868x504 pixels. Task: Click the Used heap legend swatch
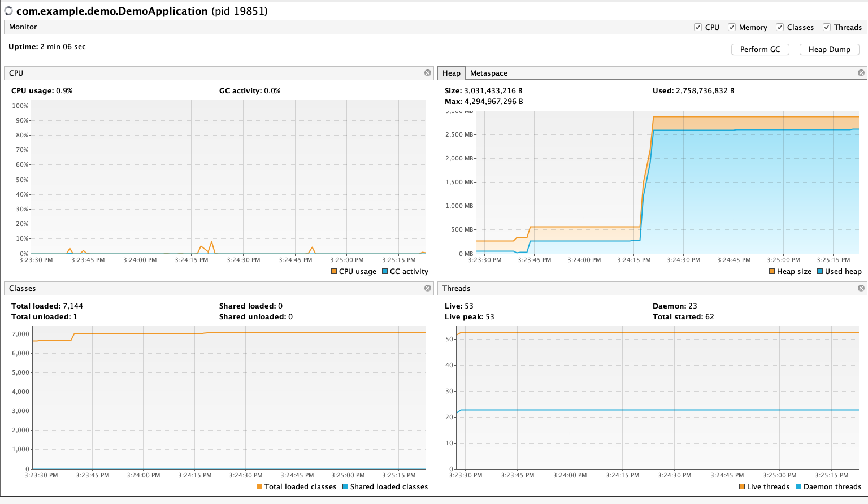pos(820,272)
